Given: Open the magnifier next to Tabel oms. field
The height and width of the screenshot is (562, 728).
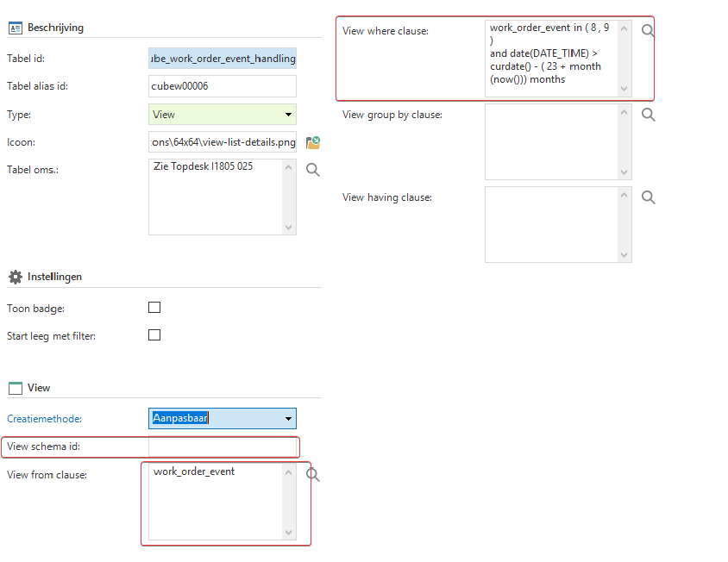Looking at the screenshot, I should click(x=313, y=170).
